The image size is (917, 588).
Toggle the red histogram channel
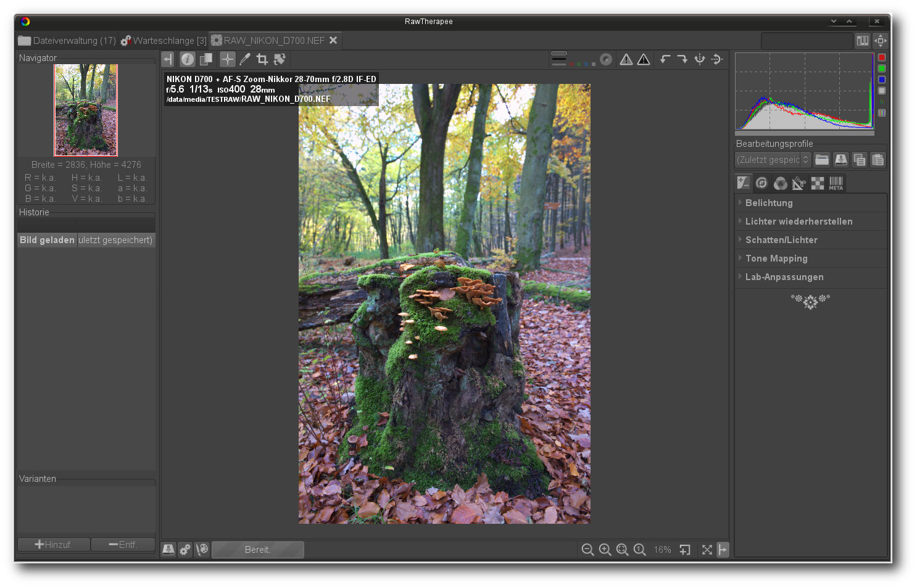[882, 57]
